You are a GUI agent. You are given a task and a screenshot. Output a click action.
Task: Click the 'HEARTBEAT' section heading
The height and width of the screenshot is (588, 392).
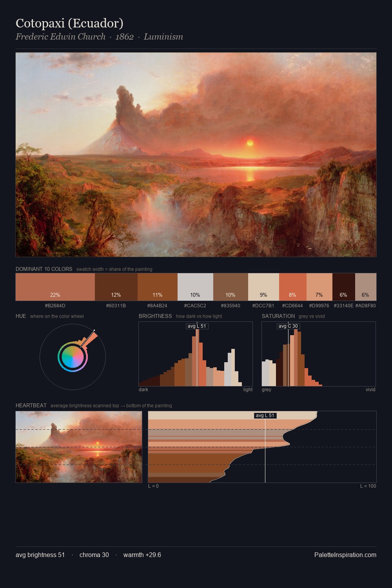(31, 405)
